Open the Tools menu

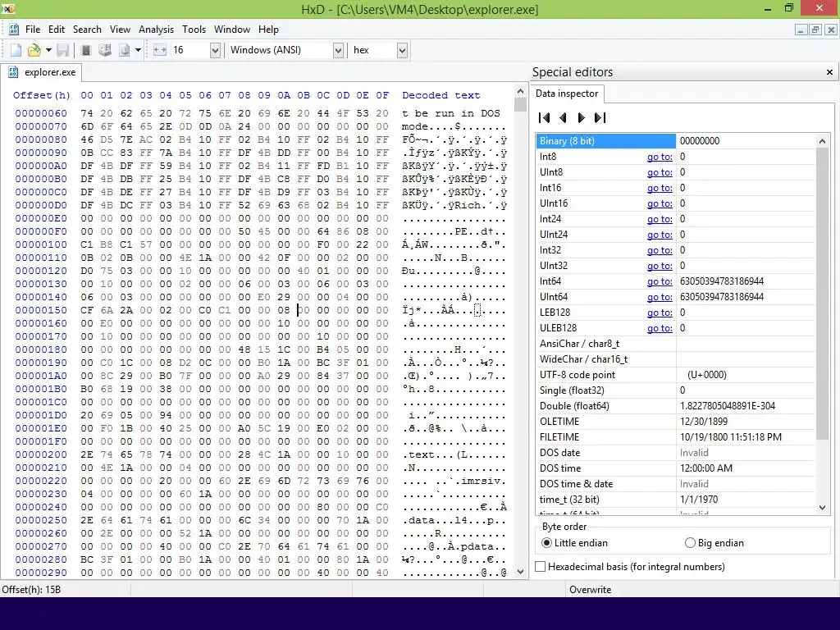(194, 30)
